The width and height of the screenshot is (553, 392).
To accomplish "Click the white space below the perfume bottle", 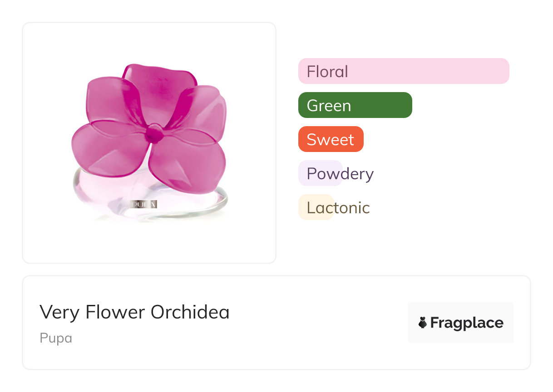I will [149, 243].
